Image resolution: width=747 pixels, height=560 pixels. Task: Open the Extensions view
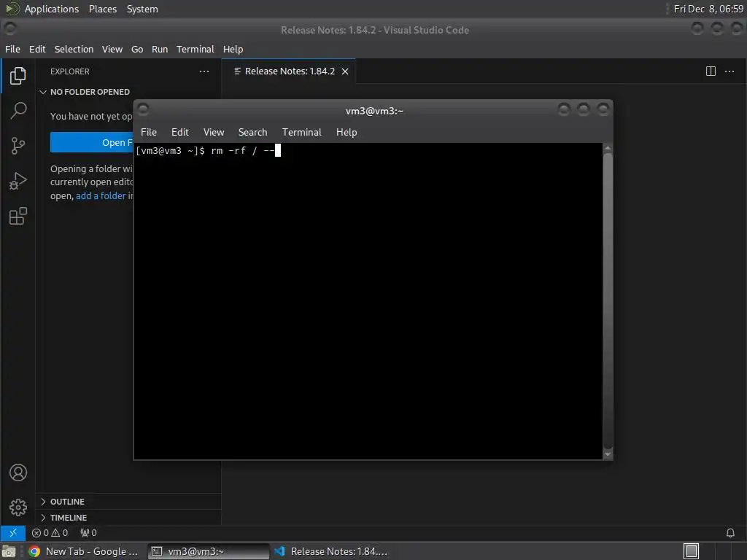[18, 216]
